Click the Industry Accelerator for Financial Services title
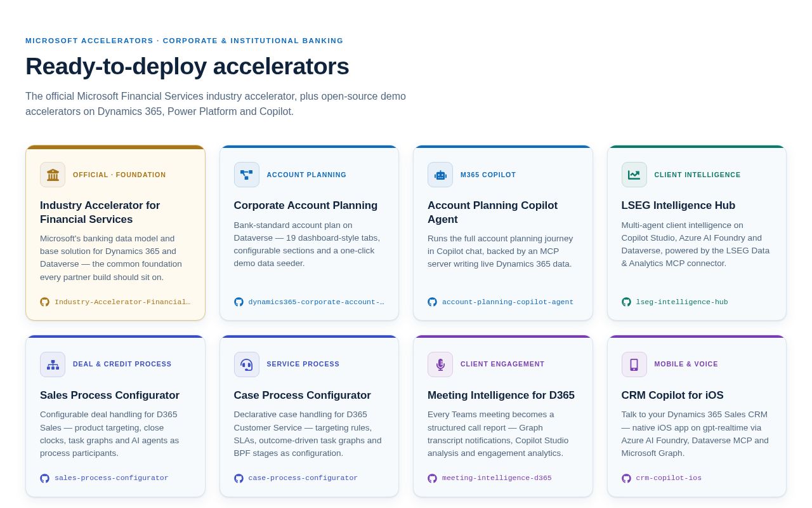812x508 pixels. 100,213
